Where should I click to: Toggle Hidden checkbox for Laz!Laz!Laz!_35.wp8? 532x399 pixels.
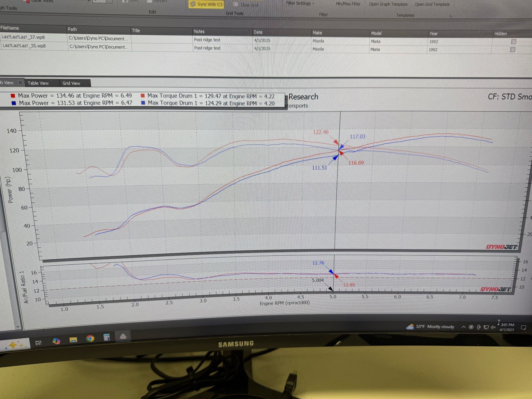(513, 49)
